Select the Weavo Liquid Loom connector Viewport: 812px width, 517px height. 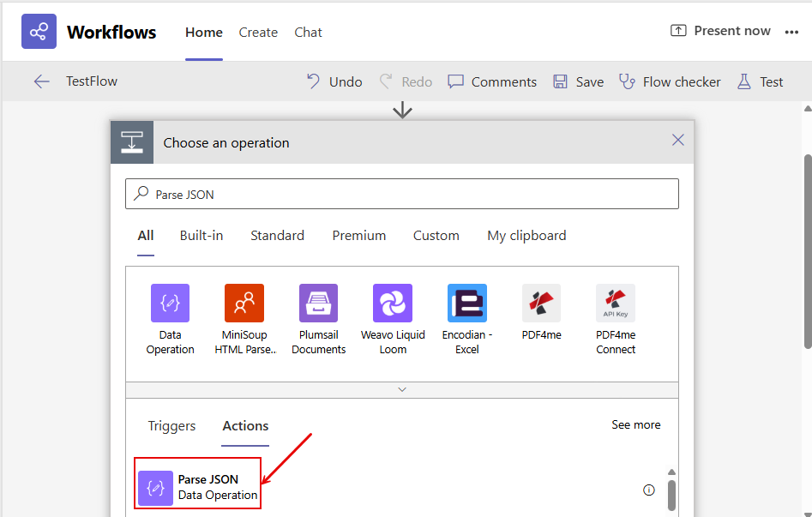tap(393, 304)
